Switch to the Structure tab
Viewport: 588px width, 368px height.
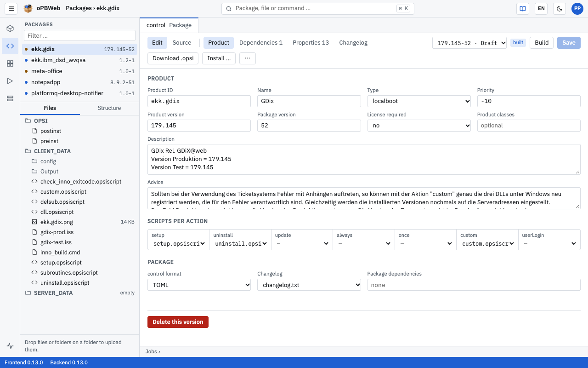[x=109, y=108]
